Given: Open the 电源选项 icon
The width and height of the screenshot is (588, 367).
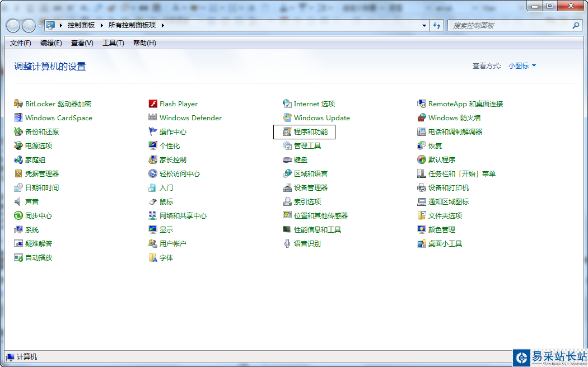Looking at the screenshot, I should tap(18, 145).
